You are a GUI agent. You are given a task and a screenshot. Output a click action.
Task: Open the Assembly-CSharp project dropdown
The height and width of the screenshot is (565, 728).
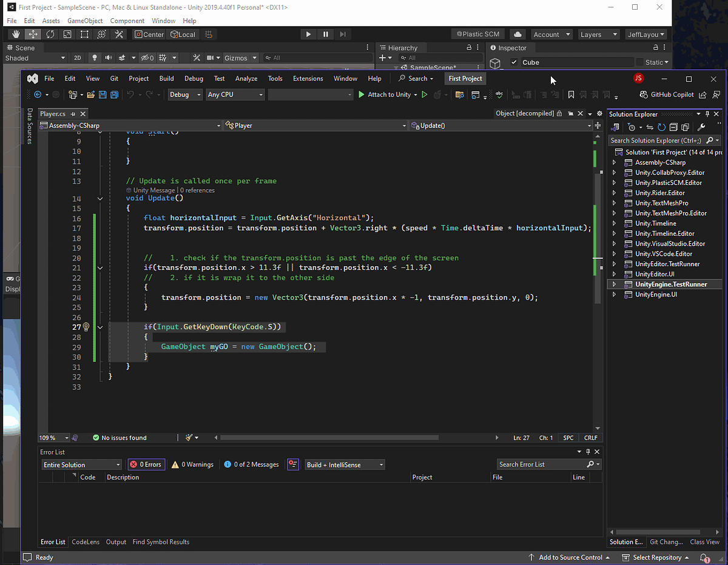pyautogui.click(x=130, y=125)
